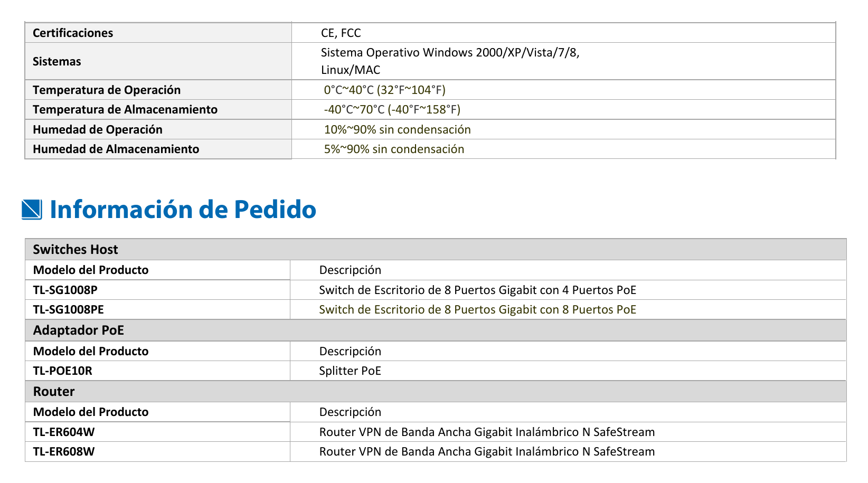Select the TL-POE10R product model

pyautogui.click(x=63, y=371)
